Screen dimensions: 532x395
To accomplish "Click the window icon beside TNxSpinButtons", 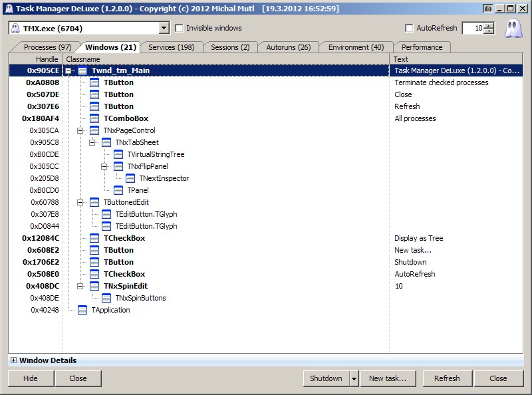I will (106, 298).
